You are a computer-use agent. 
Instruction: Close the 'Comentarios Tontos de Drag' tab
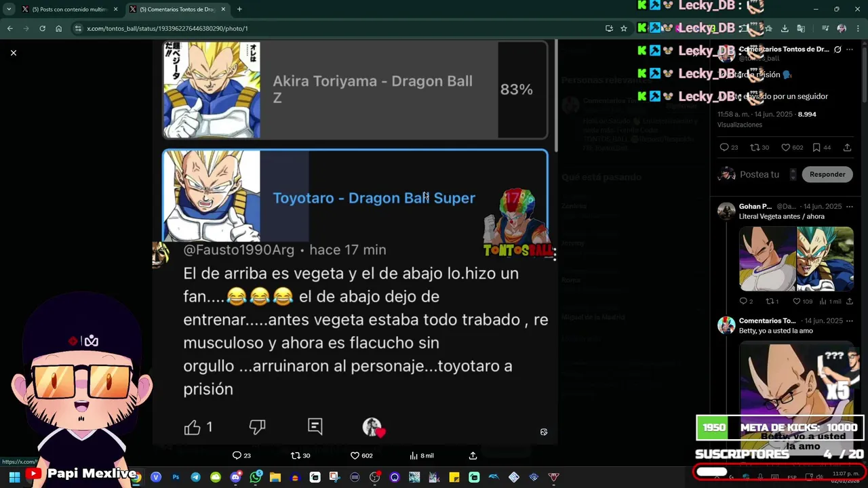223,9
